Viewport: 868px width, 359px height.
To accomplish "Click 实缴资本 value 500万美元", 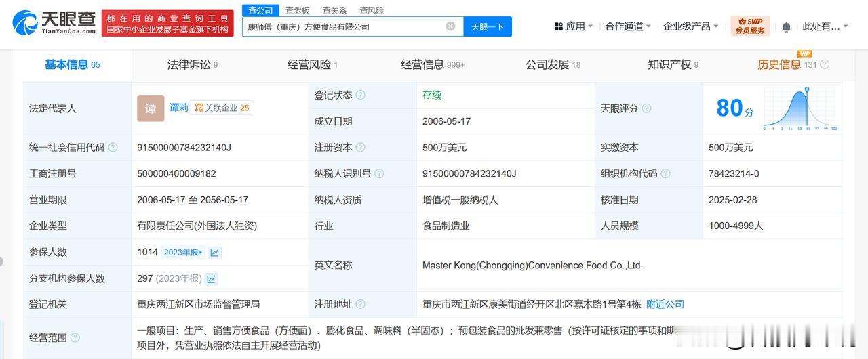I will click(731, 148).
